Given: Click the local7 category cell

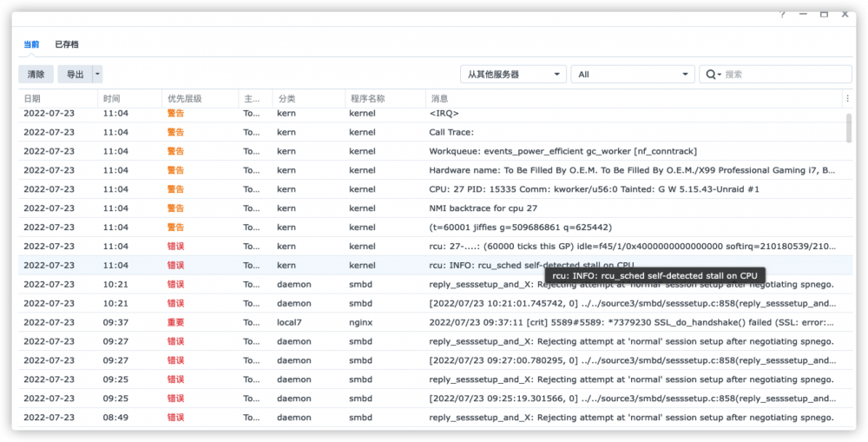Looking at the screenshot, I should (x=290, y=322).
